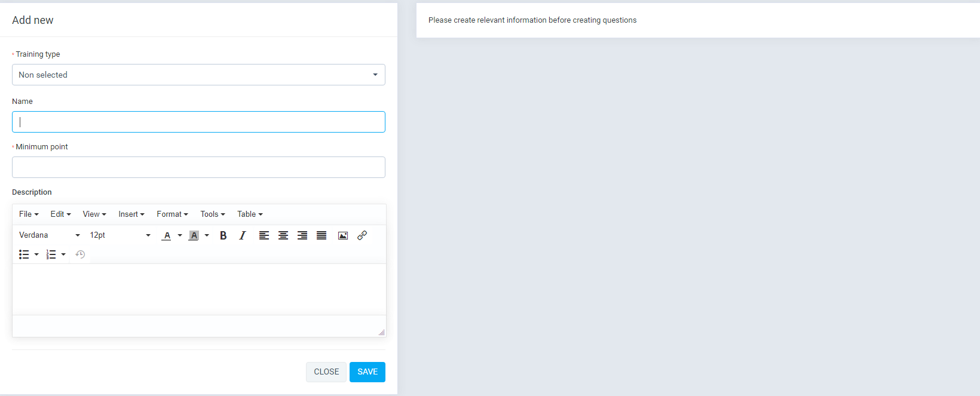Open the 12pt font size dropdown
Screen dimensions: 980x396
pos(120,235)
